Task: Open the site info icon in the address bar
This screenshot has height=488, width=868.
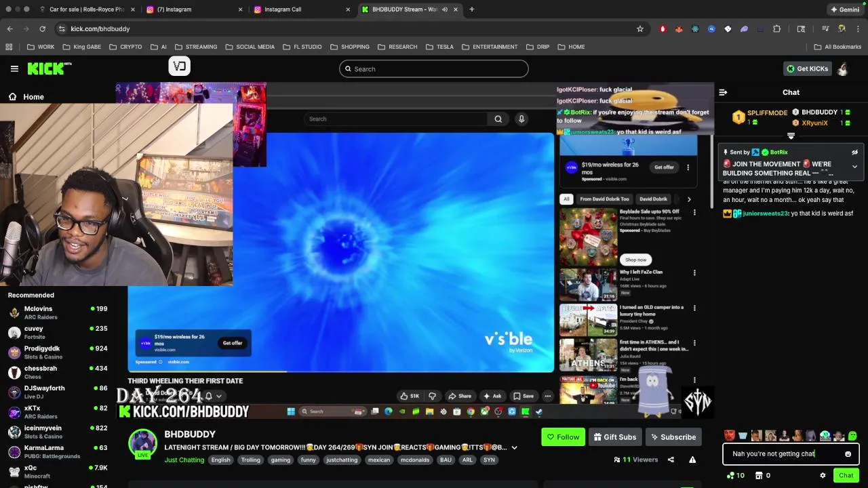Action: tap(62, 29)
